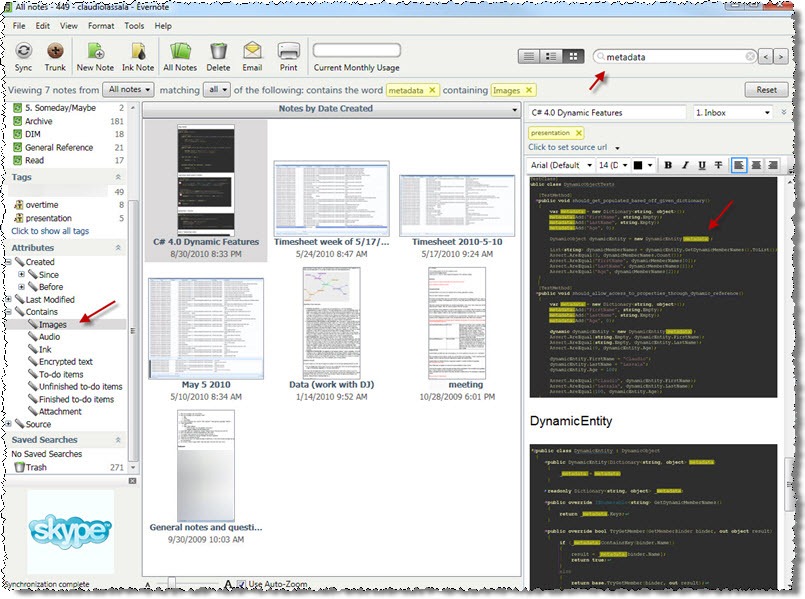Click the Print toolbar icon
Image resolution: width=805 pixels, height=599 pixels.
point(288,56)
